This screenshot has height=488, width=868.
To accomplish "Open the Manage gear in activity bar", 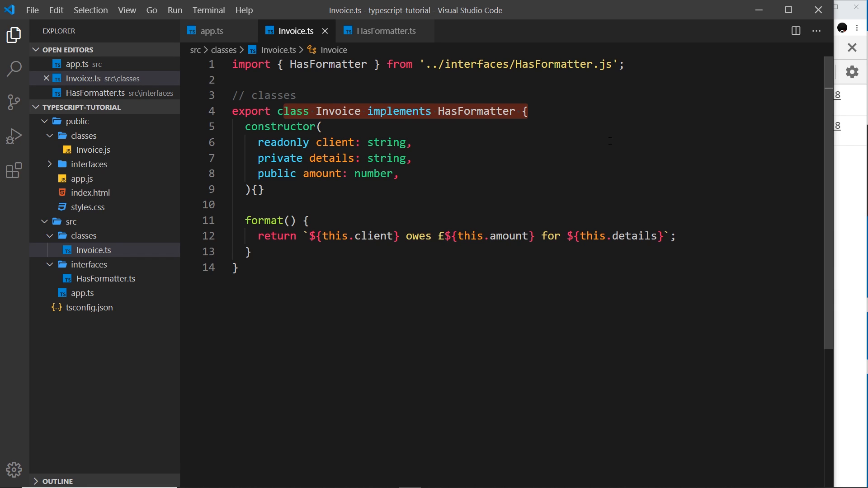I will point(14,470).
